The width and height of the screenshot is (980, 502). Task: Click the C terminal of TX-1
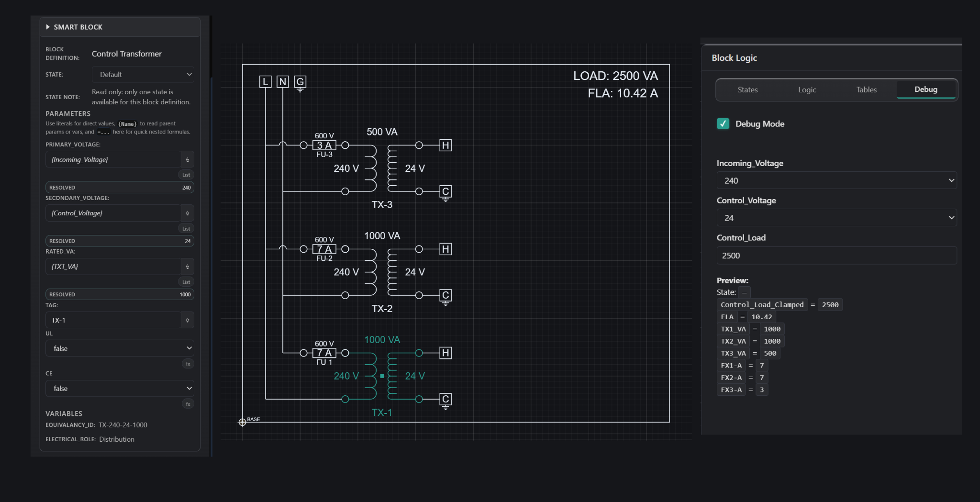pos(445,401)
